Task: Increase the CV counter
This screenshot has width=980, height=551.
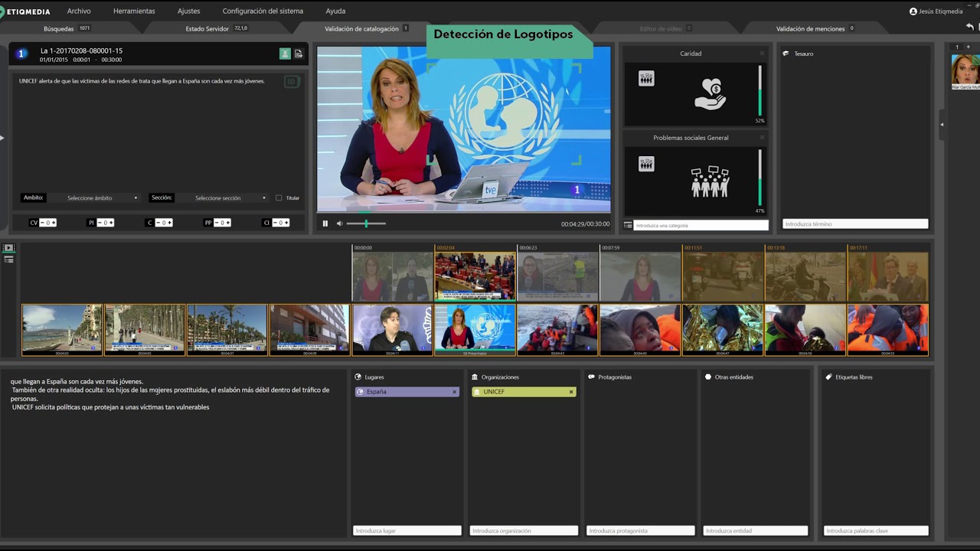Action: tap(54, 223)
